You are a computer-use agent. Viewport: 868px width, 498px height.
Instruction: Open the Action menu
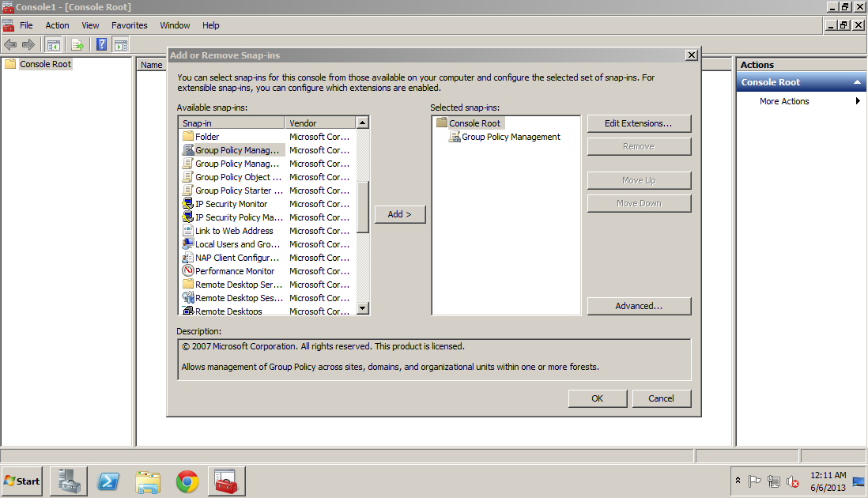click(x=57, y=25)
